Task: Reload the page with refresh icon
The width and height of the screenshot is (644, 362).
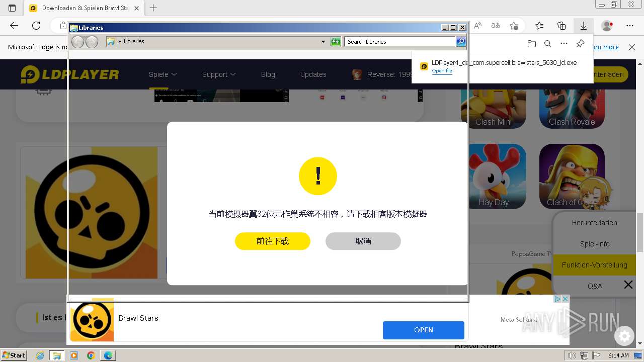Action: click(36, 26)
